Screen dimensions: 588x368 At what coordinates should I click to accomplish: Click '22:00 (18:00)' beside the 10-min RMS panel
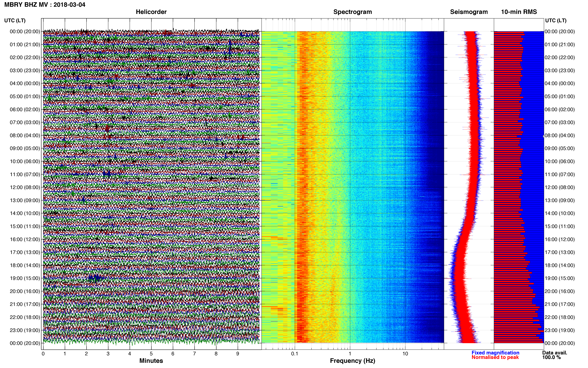point(560,317)
